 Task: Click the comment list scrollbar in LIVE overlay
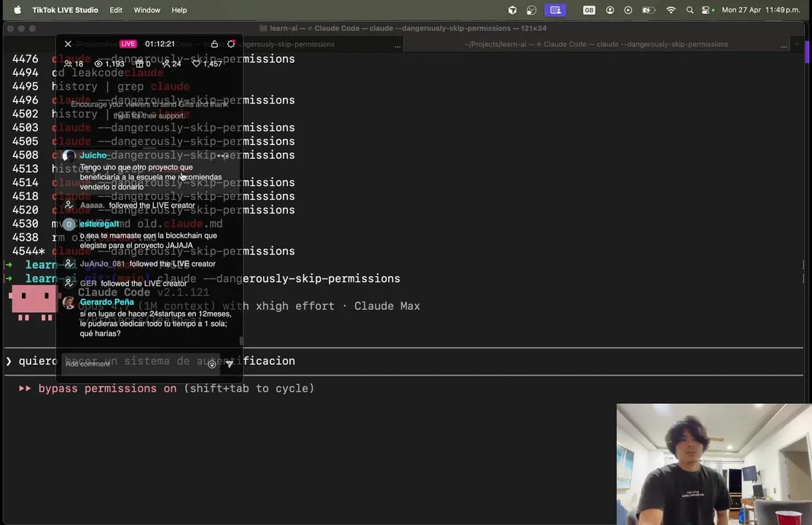tap(241, 341)
